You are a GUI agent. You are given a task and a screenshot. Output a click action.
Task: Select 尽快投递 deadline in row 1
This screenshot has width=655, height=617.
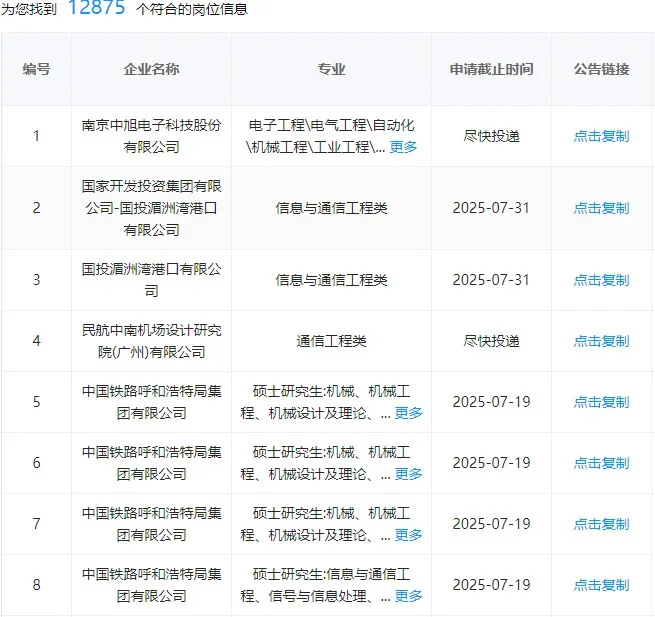[x=491, y=136]
